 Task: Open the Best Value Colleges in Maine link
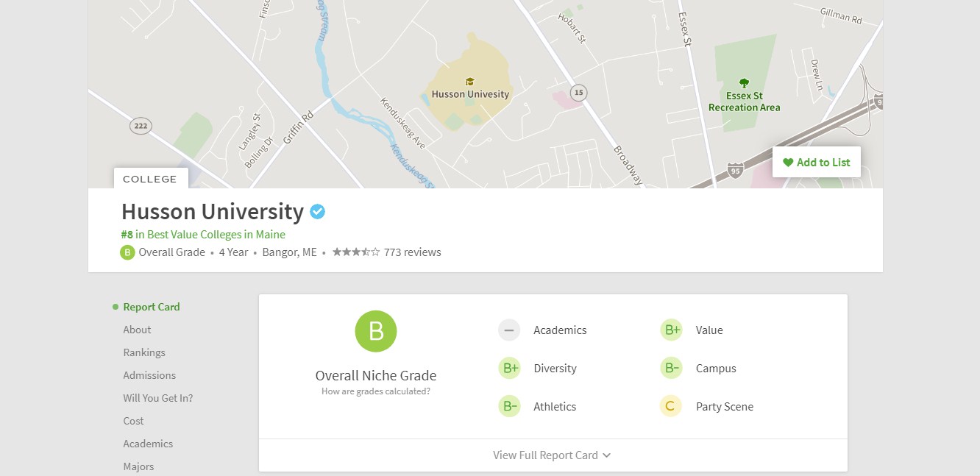pos(203,235)
